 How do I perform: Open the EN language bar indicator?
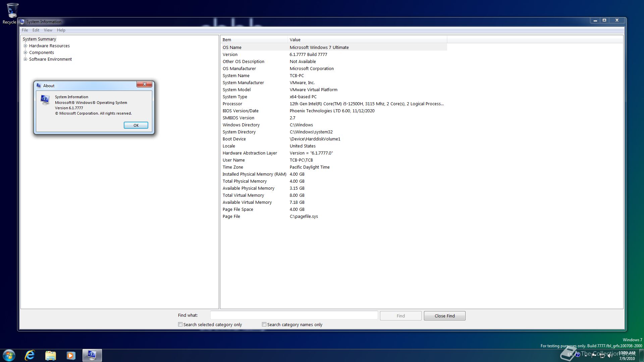coord(570,354)
